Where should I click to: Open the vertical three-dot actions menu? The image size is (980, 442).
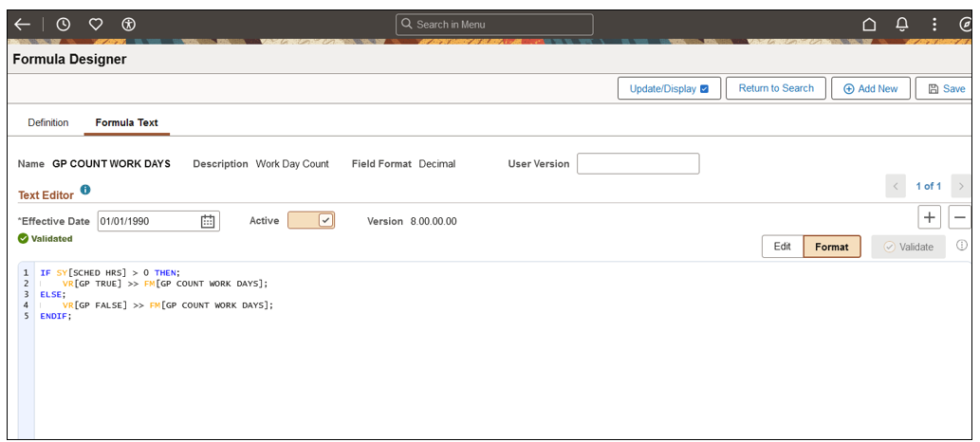[x=934, y=25]
